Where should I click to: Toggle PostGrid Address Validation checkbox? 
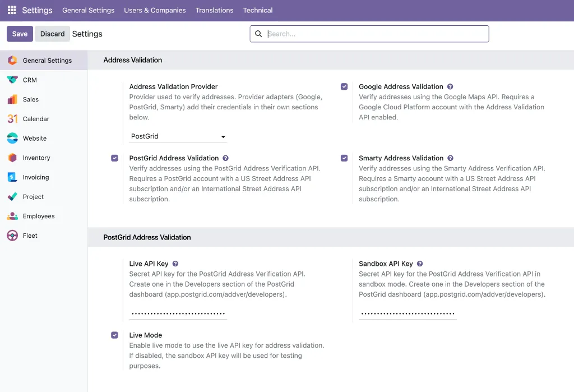[x=114, y=158]
